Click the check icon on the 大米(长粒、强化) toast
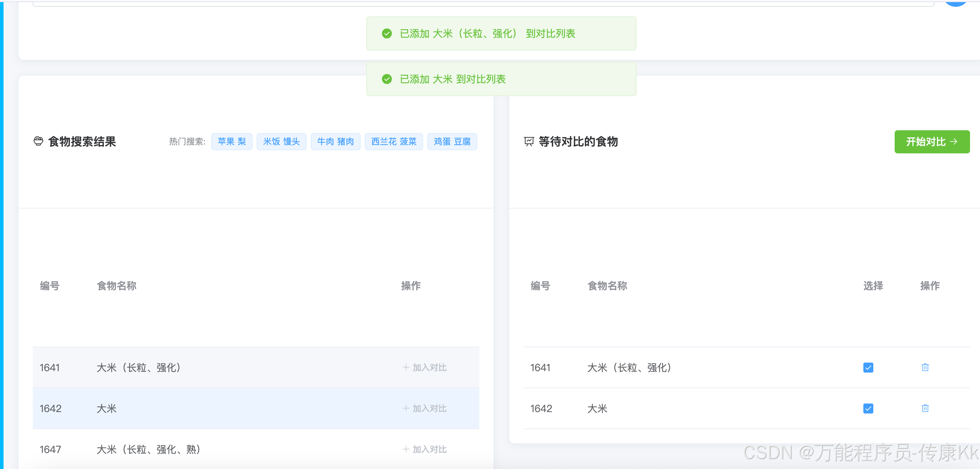This screenshot has height=469, width=980. click(x=387, y=33)
